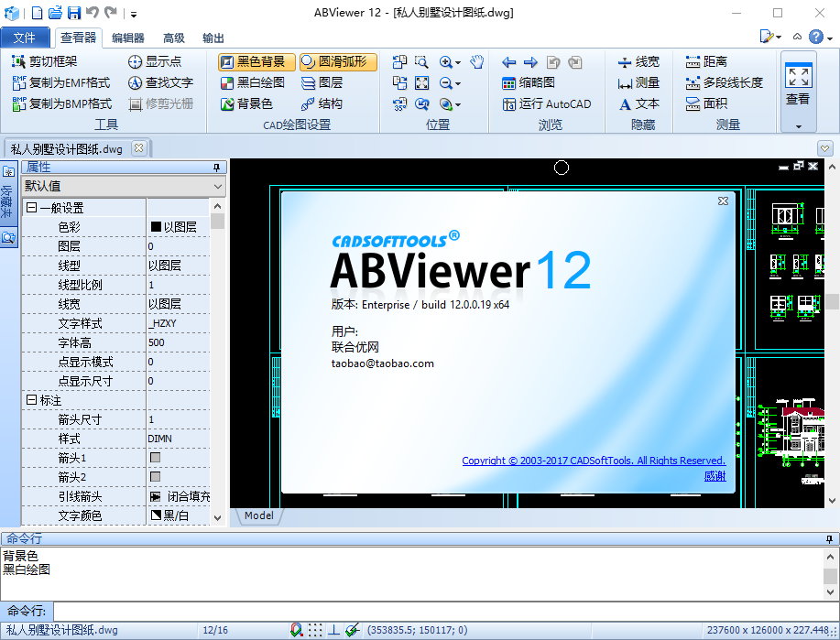Click the 感谢 credits link

pyautogui.click(x=715, y=475)
